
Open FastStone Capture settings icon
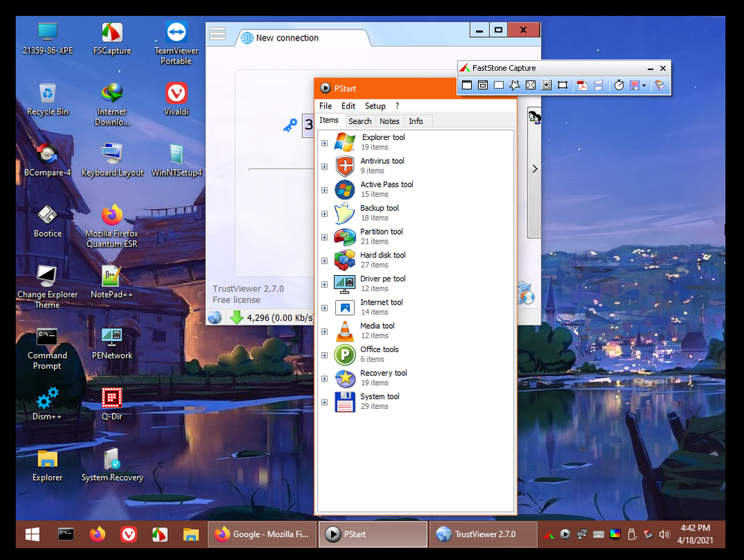coord(659,85)
